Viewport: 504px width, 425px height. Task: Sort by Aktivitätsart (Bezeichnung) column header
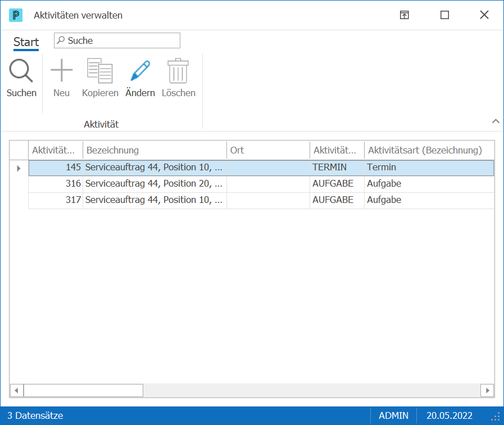pos(429,150)
